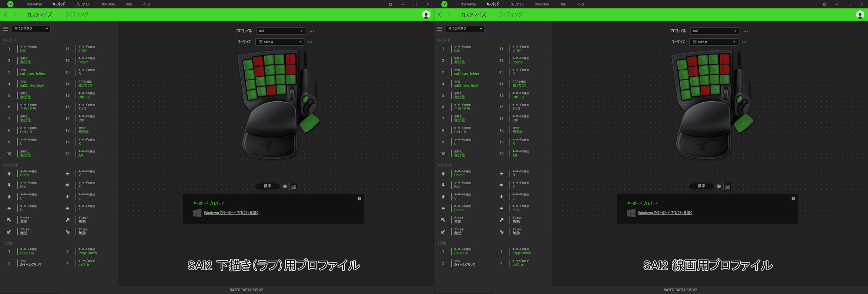Select the left-arrow V assignment in left window
Screen dimensions: 868x294
click(87, 173)
